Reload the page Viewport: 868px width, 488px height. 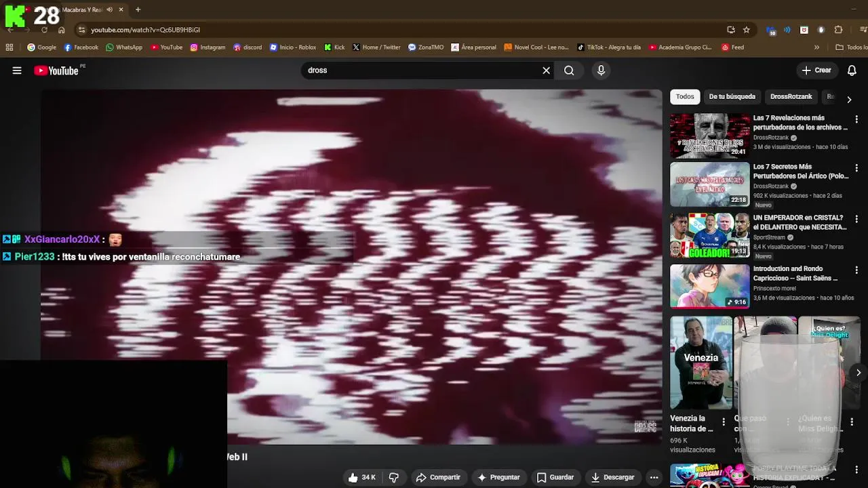click(44, 30)
